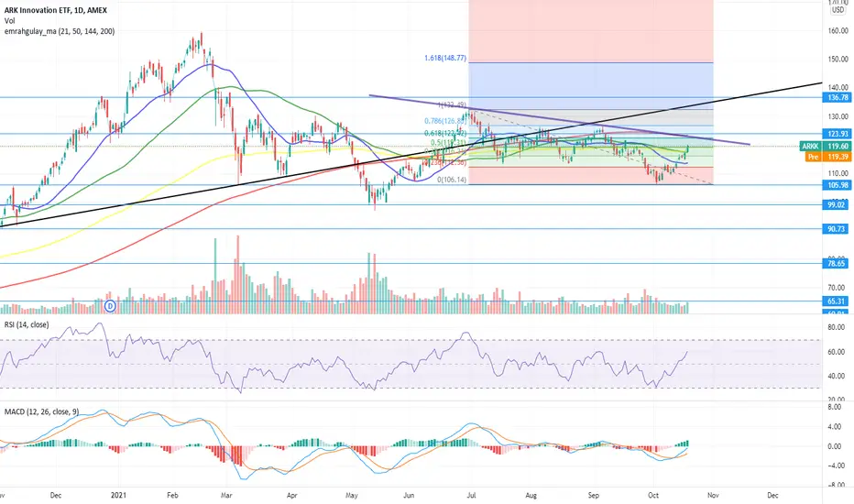This screenshot has height=504, width=854.
Task: Click the 160.00 price axis value
Action: click(838, 31)
